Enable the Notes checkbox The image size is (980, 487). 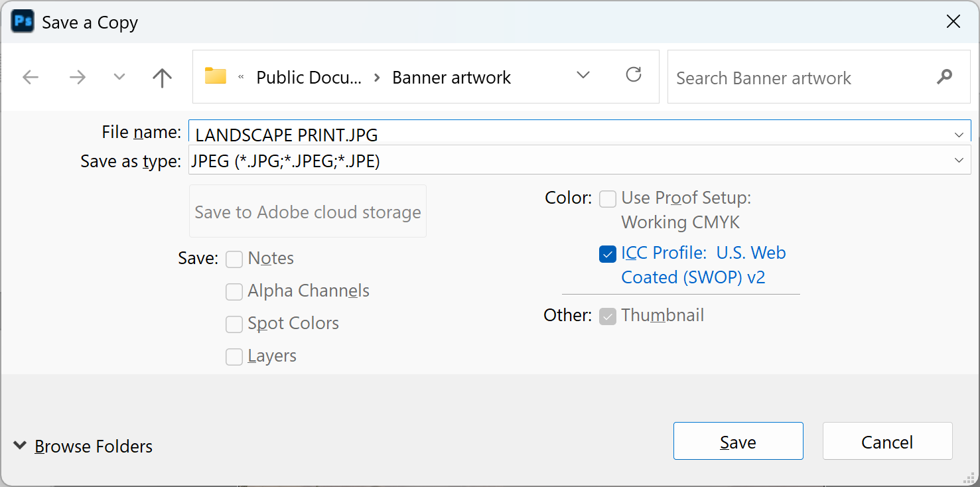coord(234,259)
